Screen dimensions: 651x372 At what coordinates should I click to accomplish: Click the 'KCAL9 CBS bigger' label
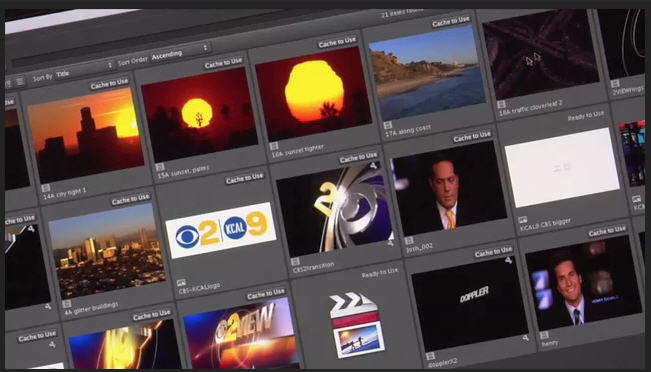[x=545, y=225]
